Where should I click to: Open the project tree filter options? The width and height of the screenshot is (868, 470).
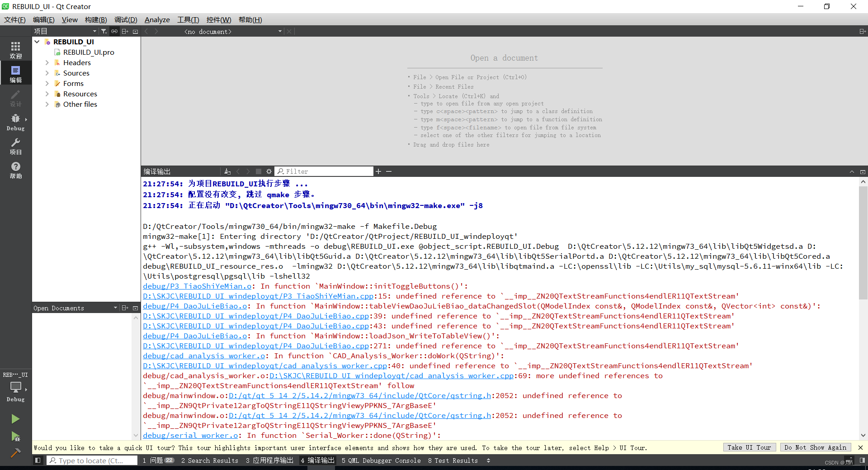(x=104, y=31)
